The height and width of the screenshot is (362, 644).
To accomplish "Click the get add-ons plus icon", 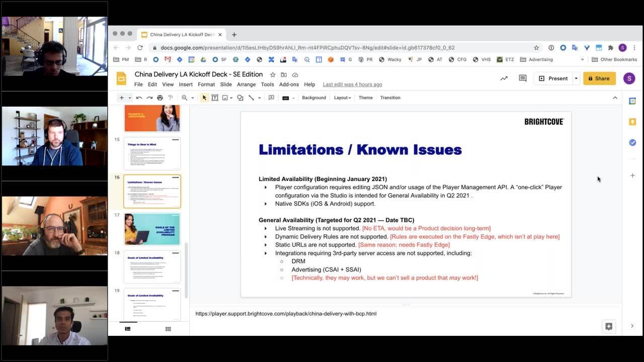I will pos(632,175).
